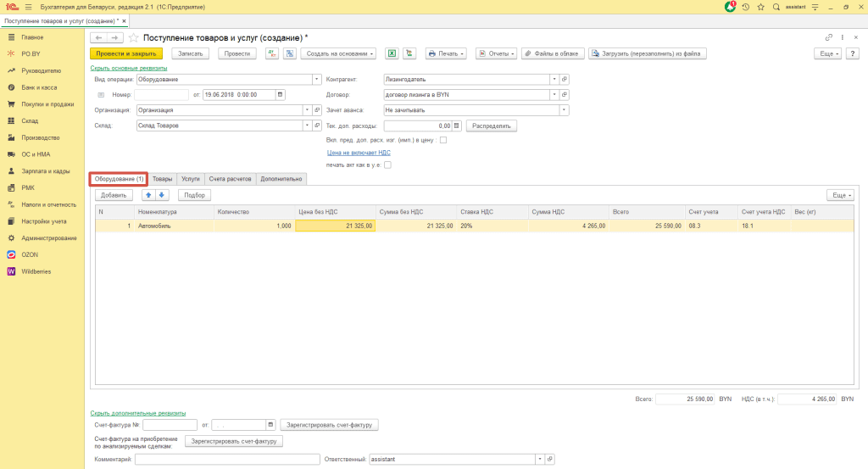
Task: Open Создать на основании dropdown
Action: pos(339,53)
